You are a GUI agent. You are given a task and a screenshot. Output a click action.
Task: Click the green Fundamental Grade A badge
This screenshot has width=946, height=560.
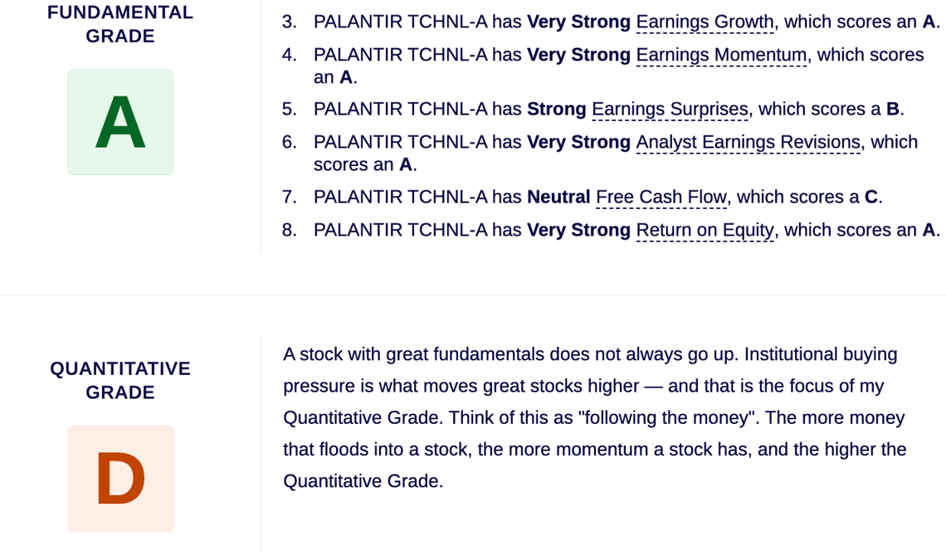[120, 123]
